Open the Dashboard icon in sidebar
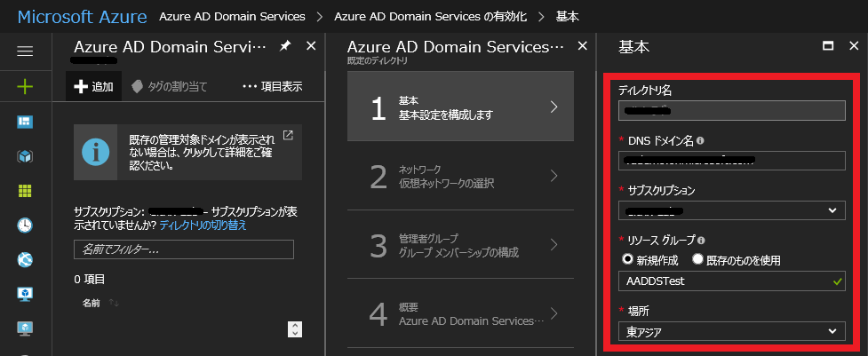The width and height of the screenshot is (868, 356). pyautogui.click(x=25, y=121)
